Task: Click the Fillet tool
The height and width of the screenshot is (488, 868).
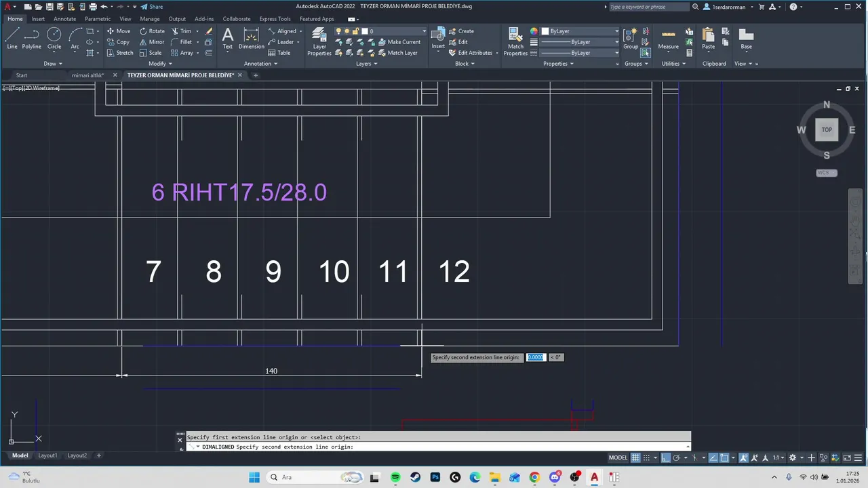Action: click(182, 42)
